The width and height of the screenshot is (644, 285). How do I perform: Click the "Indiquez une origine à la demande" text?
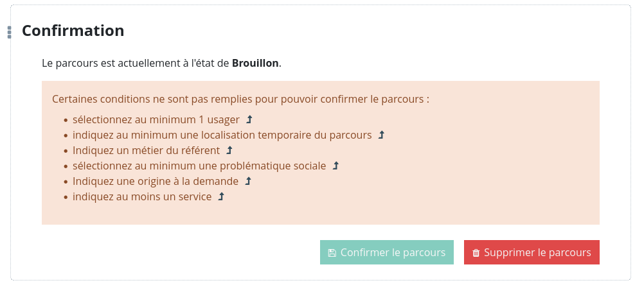[x=156, y=181]
